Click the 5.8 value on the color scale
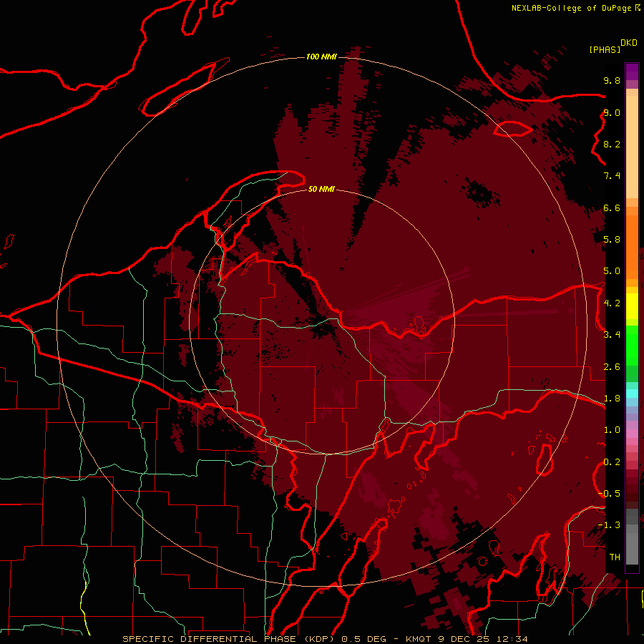The height and width of the screenshot is (644, 644). pos(612,240)
